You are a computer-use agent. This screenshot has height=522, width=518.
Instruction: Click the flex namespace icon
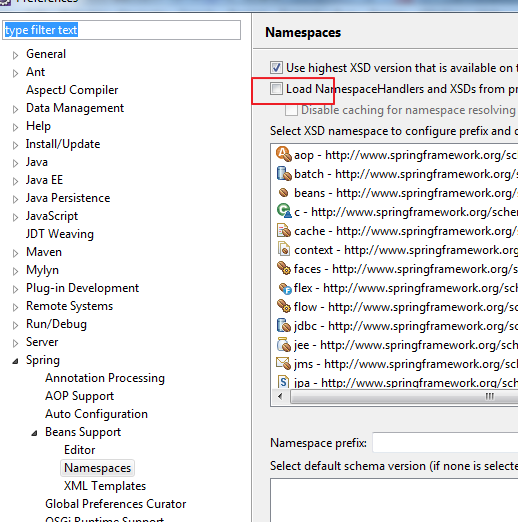[x=285, y=288]
